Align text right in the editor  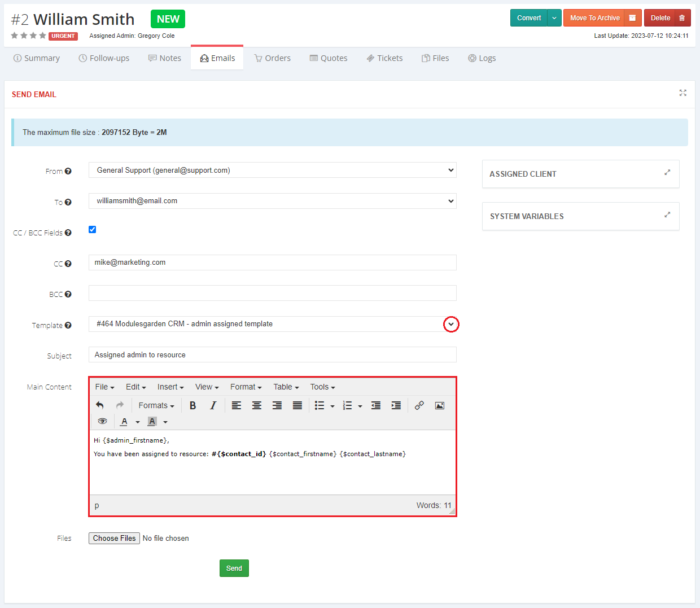pos(277,405)
